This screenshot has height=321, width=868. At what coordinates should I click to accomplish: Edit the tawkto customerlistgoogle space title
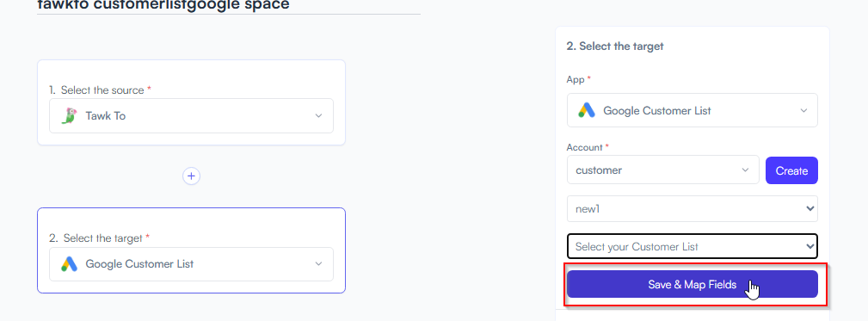163,5
